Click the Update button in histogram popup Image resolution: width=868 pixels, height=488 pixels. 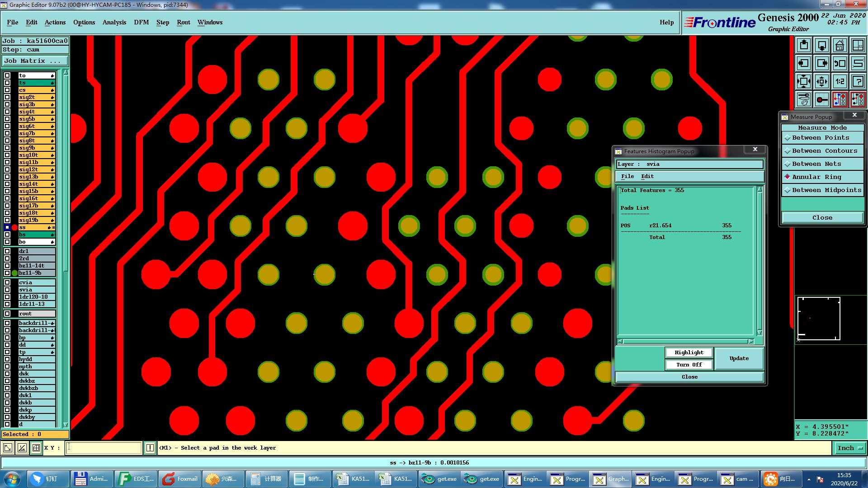point(739,358)
